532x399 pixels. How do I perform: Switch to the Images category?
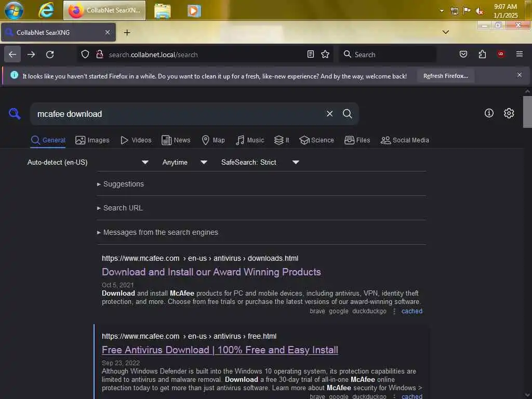[92, 140]
